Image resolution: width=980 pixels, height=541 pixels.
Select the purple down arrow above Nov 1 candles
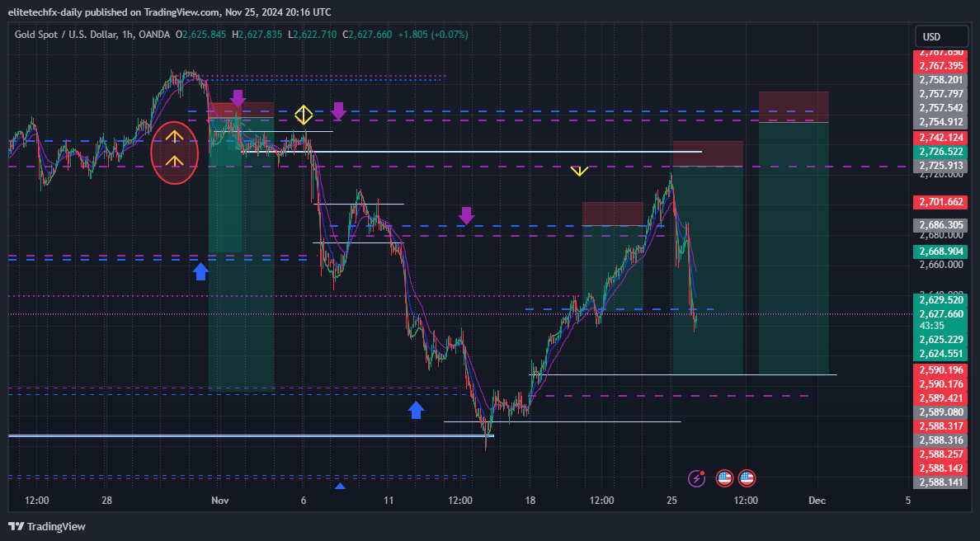pos(238,99)
